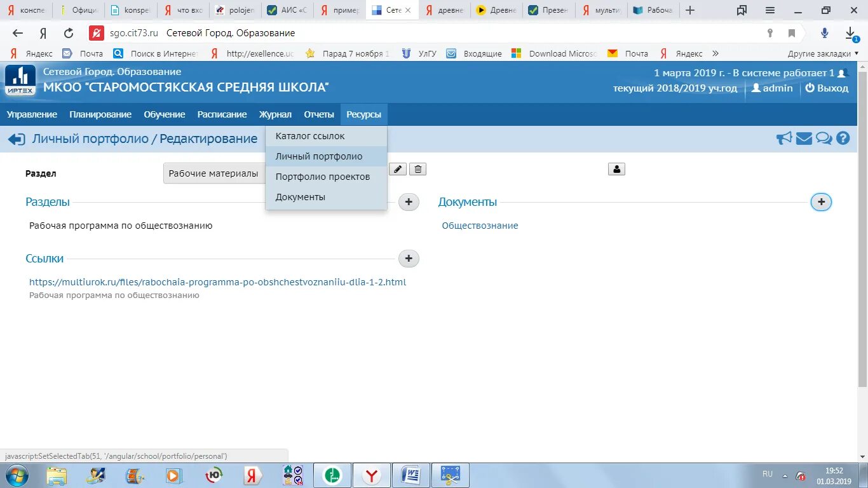Add a new link with Ссылки plus button
Viewport: 868px width, 488px height.
click(409, 259)
